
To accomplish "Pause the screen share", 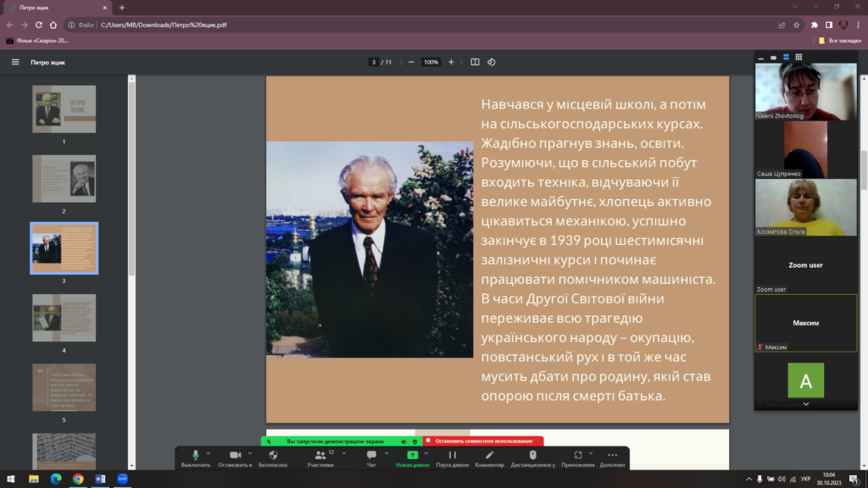I will pos(452,456).
